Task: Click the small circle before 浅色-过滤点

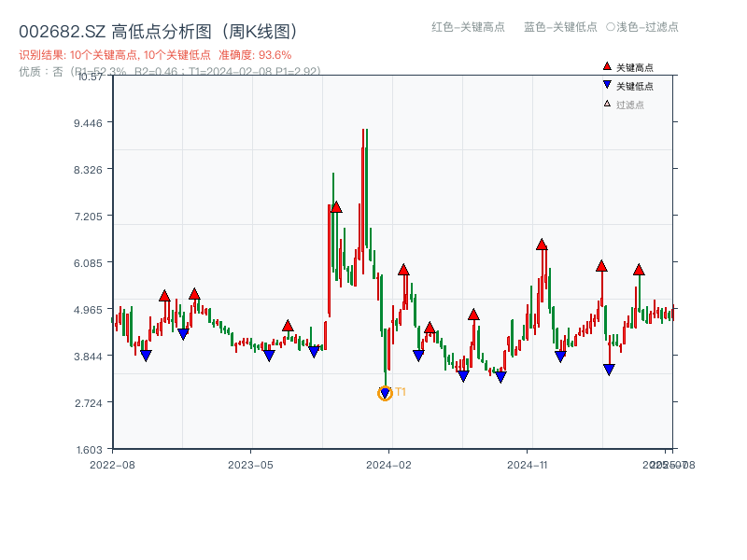Action: pyautogui.click(x=611, y=27)
